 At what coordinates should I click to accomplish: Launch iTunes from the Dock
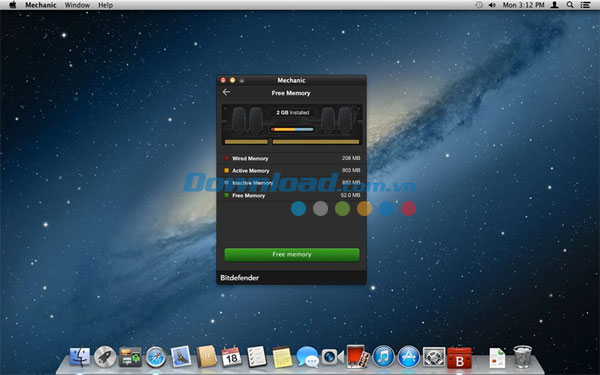(x=383, y=357)
